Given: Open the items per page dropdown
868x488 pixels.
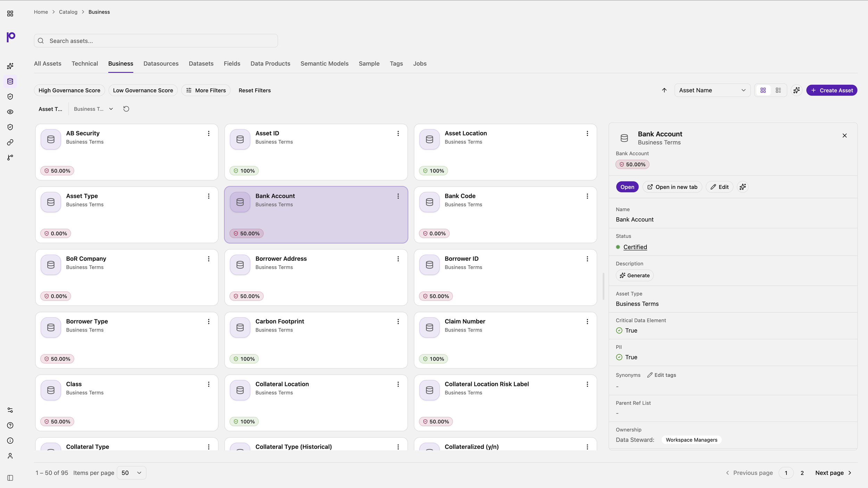Looking at the screenshot, I should pos(131,473).
